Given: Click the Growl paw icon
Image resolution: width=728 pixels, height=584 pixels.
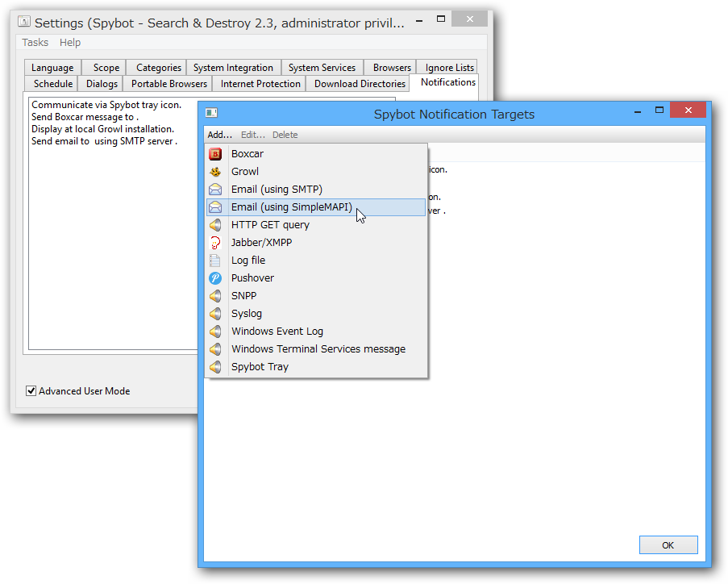Looking at the screenshot, I should tap(215, 172).
